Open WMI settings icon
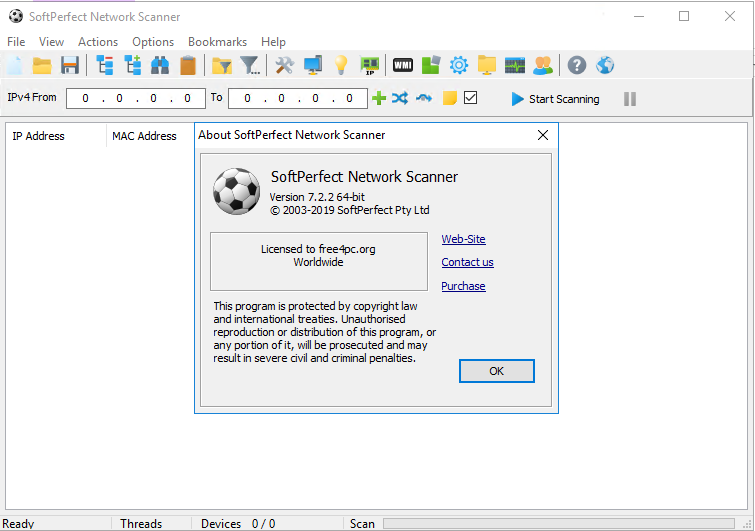Image resolution: width=755 pixels, height=531 pixels. [x=403, y=65]
